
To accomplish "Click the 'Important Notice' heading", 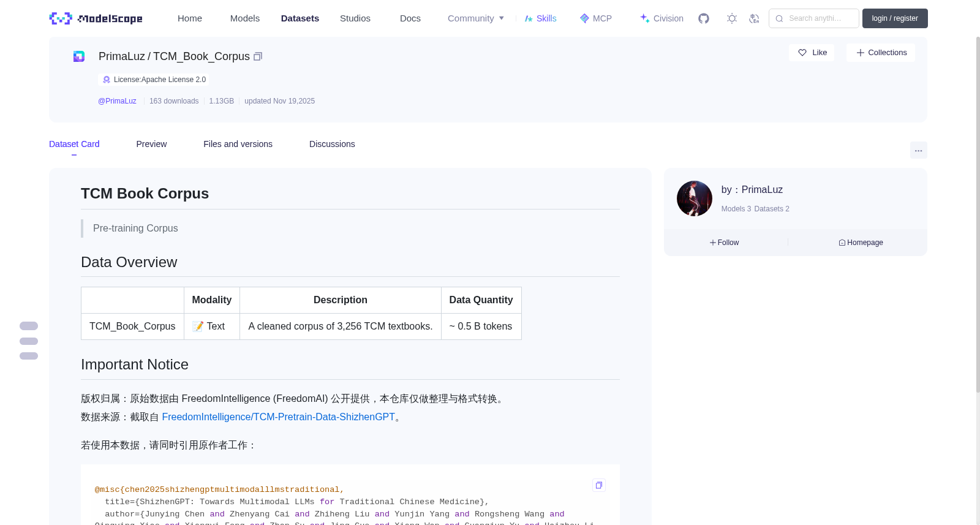I will point(135,364).
